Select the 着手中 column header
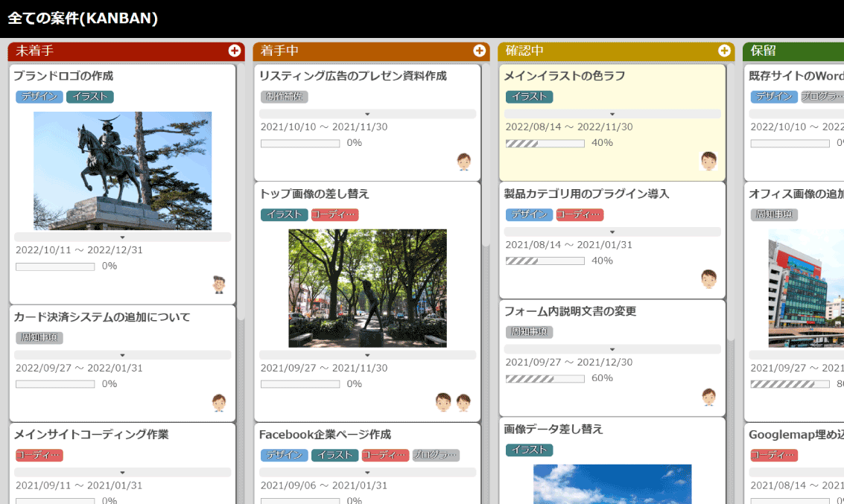Image resolution: width=844 pixels, height=504 pixels. point(372,51)
